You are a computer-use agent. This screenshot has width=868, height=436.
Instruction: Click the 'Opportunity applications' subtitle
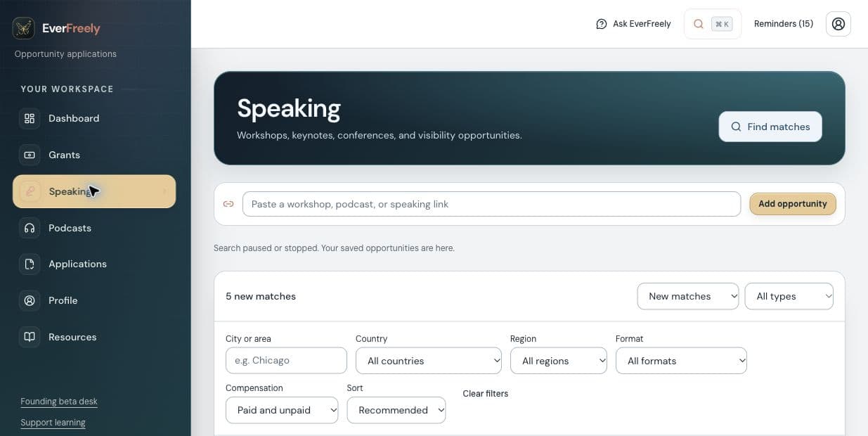pos(65,54)
